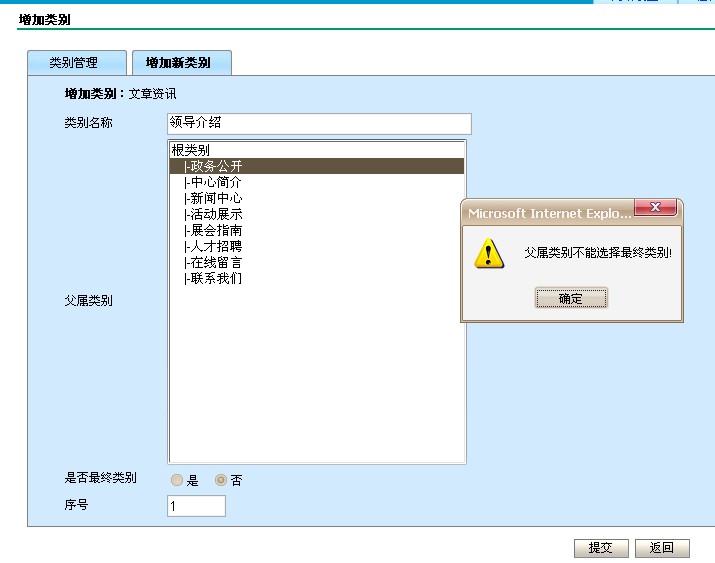The width and height of the screenshot is (715, 563).
Task: Select 人才招聘 list entry
Action: click(215, 246)
